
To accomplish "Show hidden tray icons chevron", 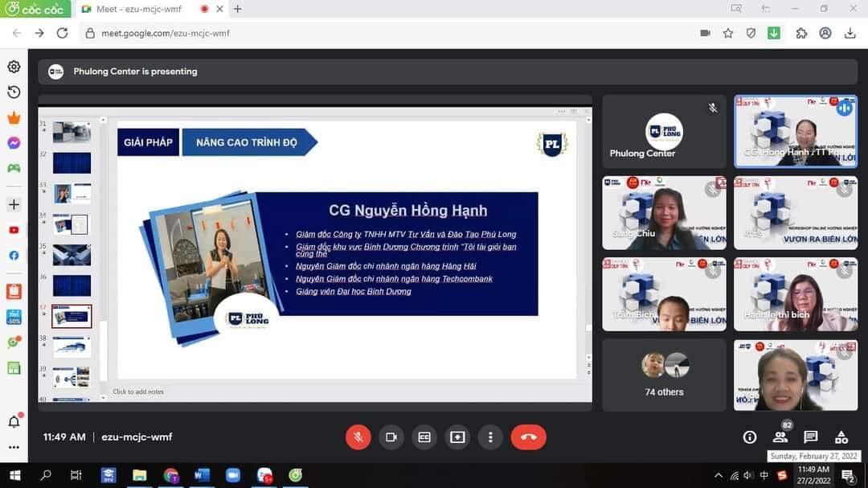I will pos(719,475).
